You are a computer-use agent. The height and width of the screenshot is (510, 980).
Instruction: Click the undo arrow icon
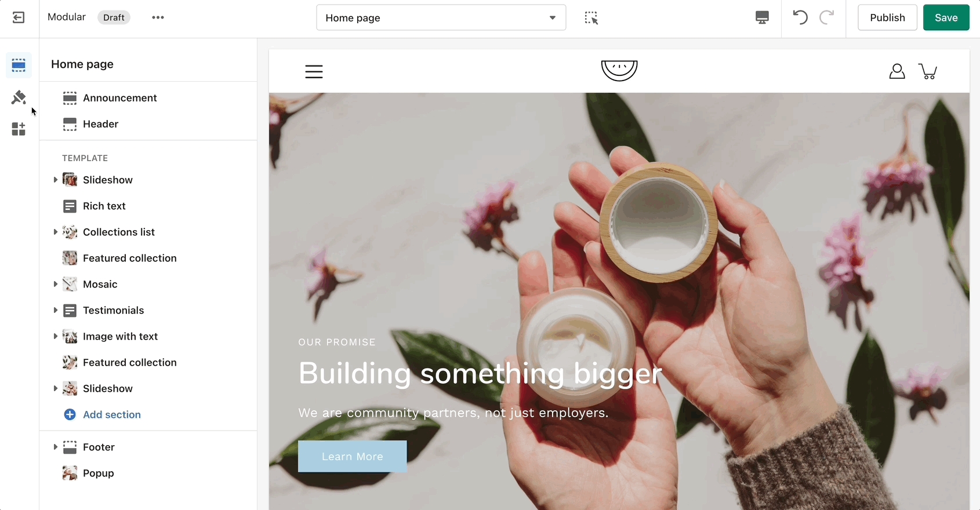tap(800, 17)
